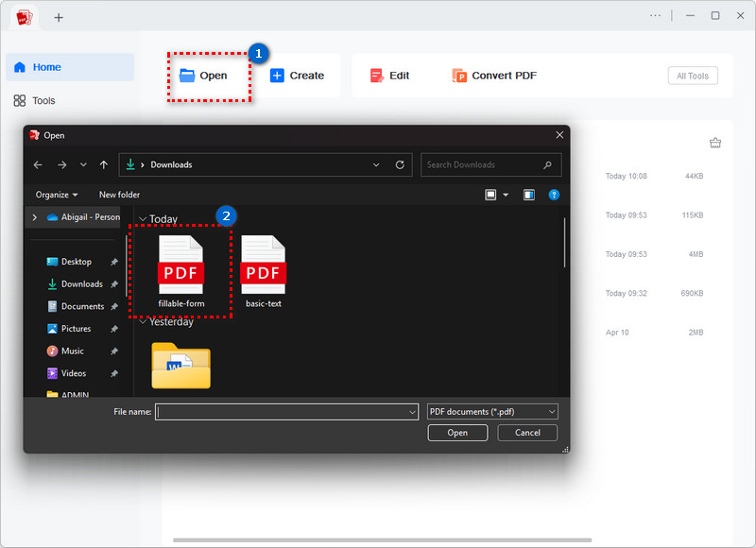756x548 pixels.
Task: Expand the address bar history dropdown
Action: coord(376,164)
